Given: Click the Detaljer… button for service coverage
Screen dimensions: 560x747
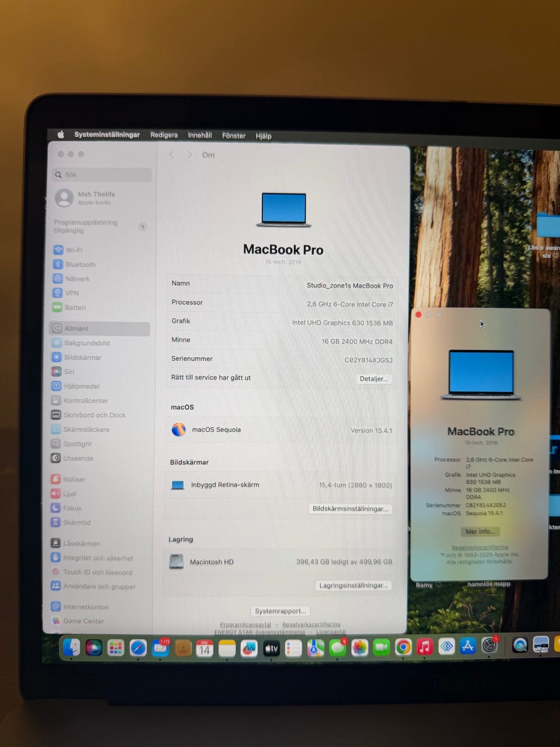Looking at the screenshot, I should [373, 379].
